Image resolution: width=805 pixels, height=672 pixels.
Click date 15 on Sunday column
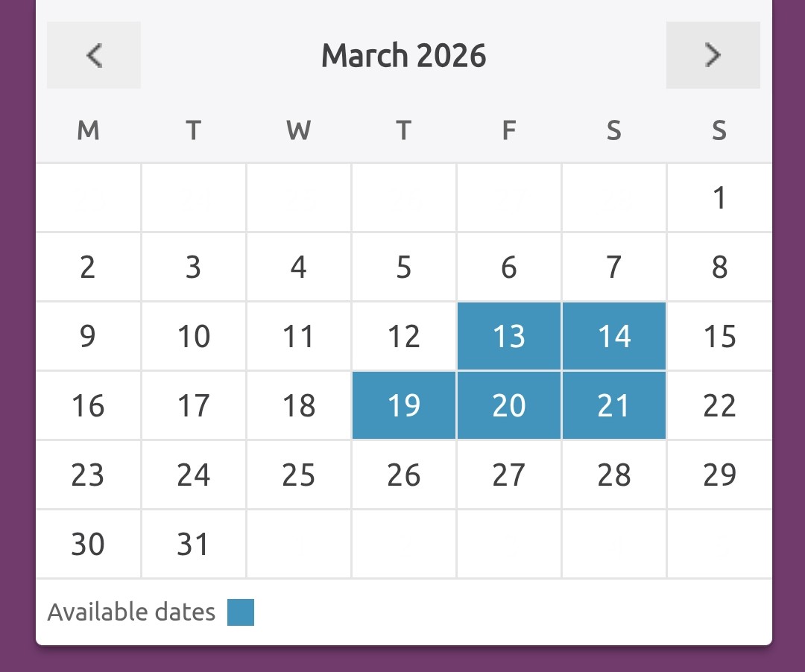click(719, 336)
